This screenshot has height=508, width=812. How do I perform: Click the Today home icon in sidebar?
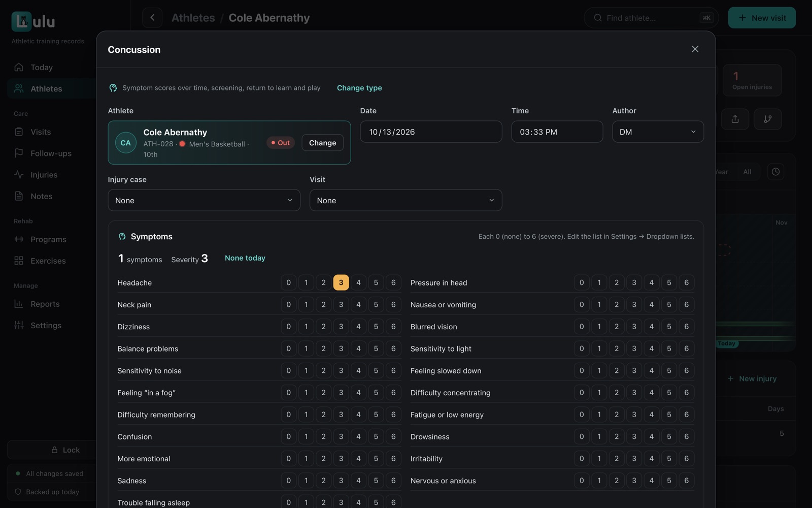(x=19, y=67)
